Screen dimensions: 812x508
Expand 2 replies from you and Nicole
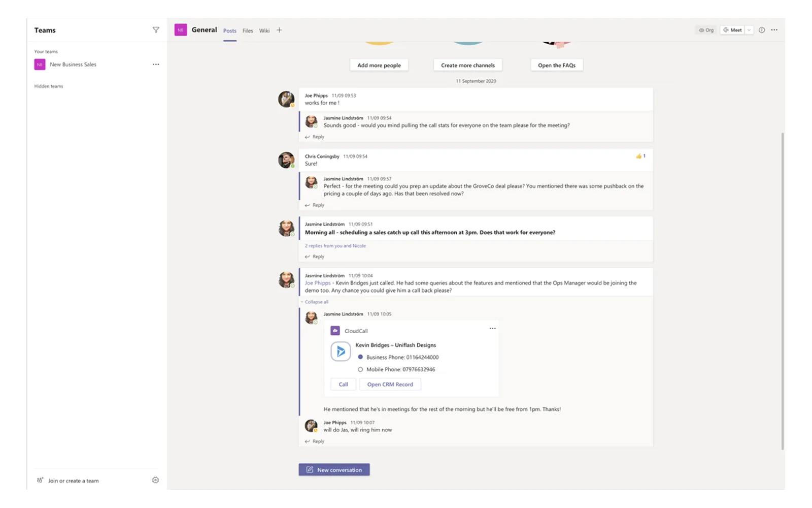tap(335, 246)
